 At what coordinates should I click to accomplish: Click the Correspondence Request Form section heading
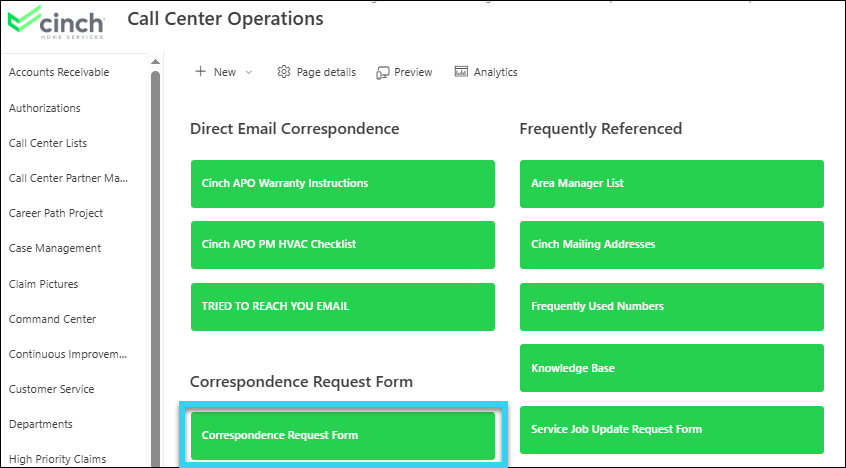(x=301, y=382)
